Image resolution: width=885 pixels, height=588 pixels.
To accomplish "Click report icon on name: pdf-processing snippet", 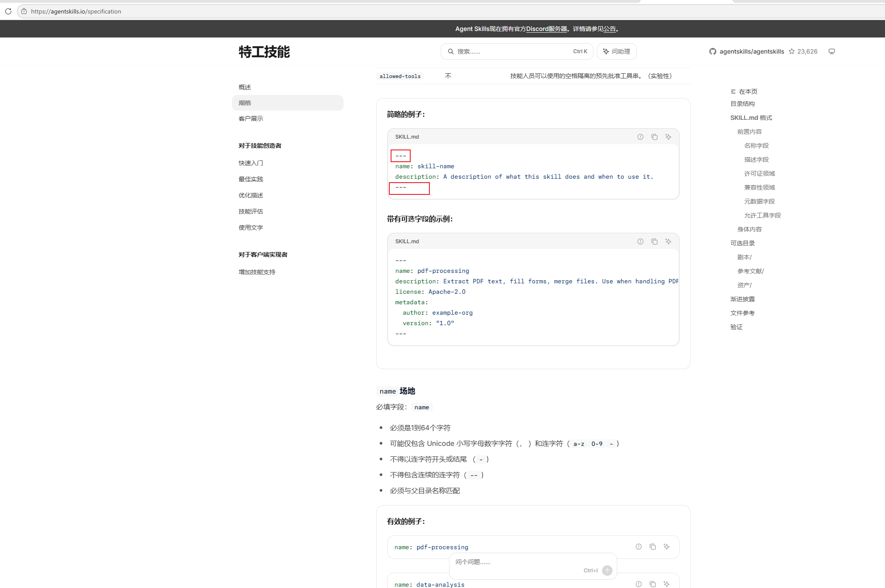I will click(639, 547).
